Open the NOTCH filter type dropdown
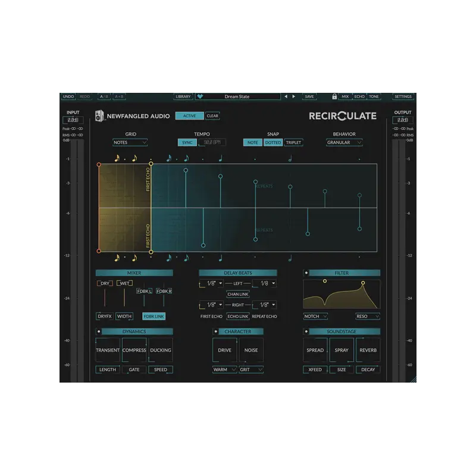This screenshot has width=476, height=476. pos(315,317)
